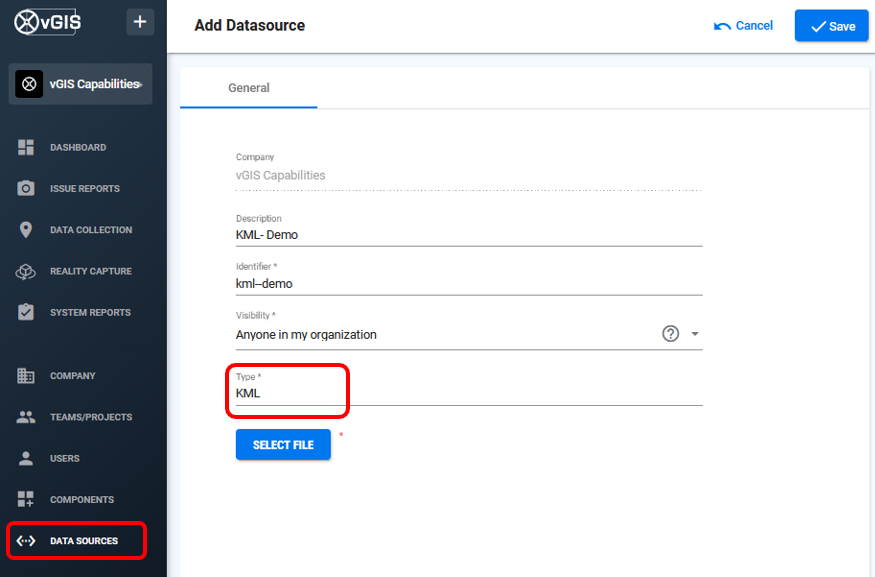The height and width of the screenshot is (577, 875).
Task: Click the Description field containing KML- Demo
Action: pos(469,235)
